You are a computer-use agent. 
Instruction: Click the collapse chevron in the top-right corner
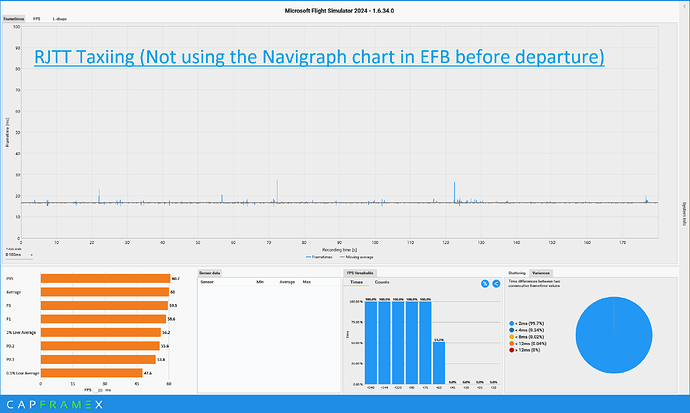[x=684, y=7]
